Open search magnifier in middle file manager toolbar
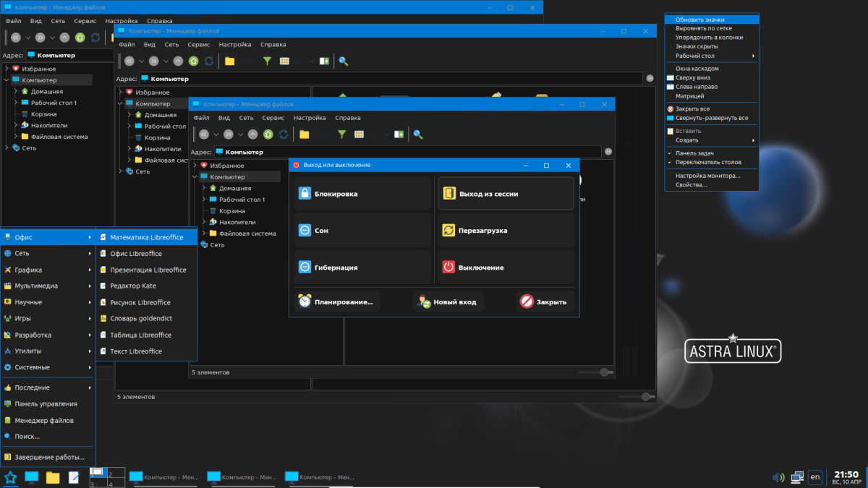 (x=344, y=61)
